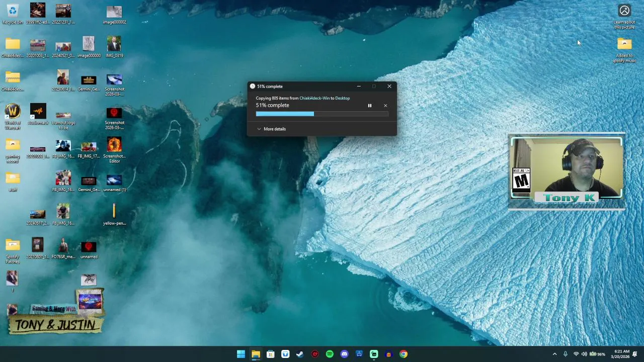Open Microsoft Store from taskbar

point(270,354)
